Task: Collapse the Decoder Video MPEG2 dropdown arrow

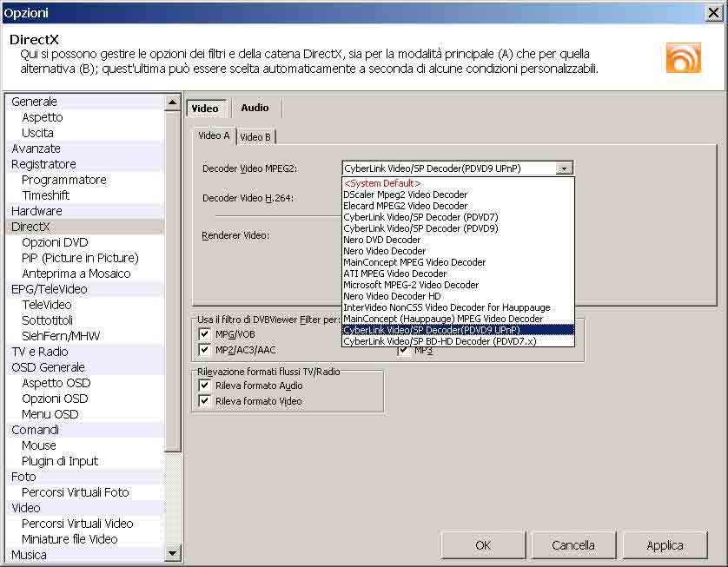Action: [x=565, y=168]
